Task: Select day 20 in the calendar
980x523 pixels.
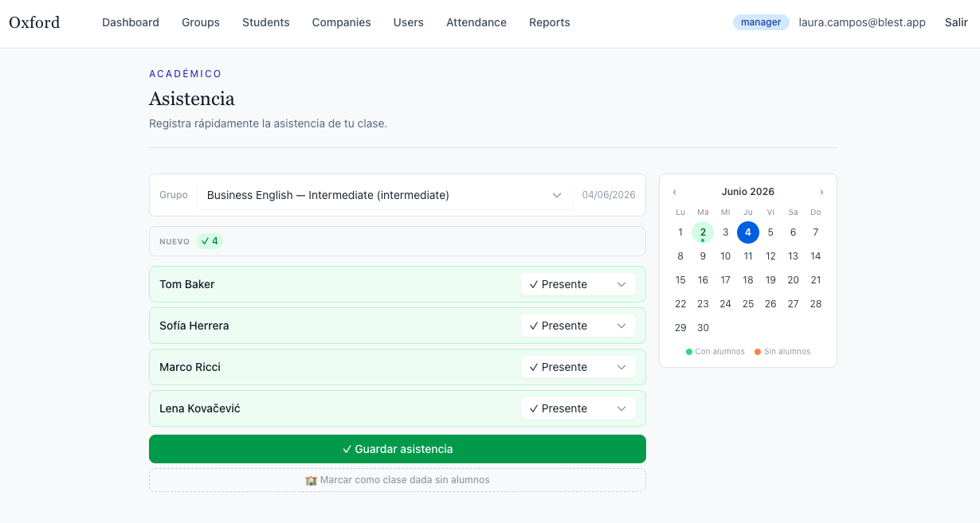Action: tap(793, 280)
